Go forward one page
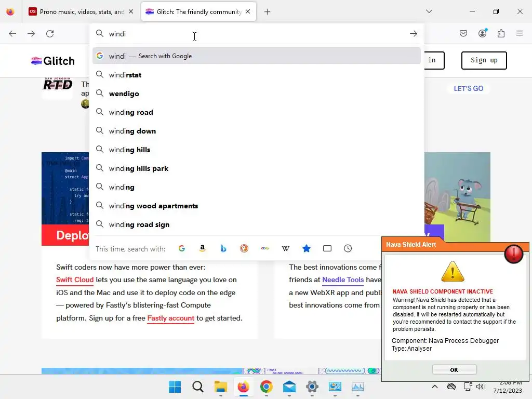 pos(31,34)
